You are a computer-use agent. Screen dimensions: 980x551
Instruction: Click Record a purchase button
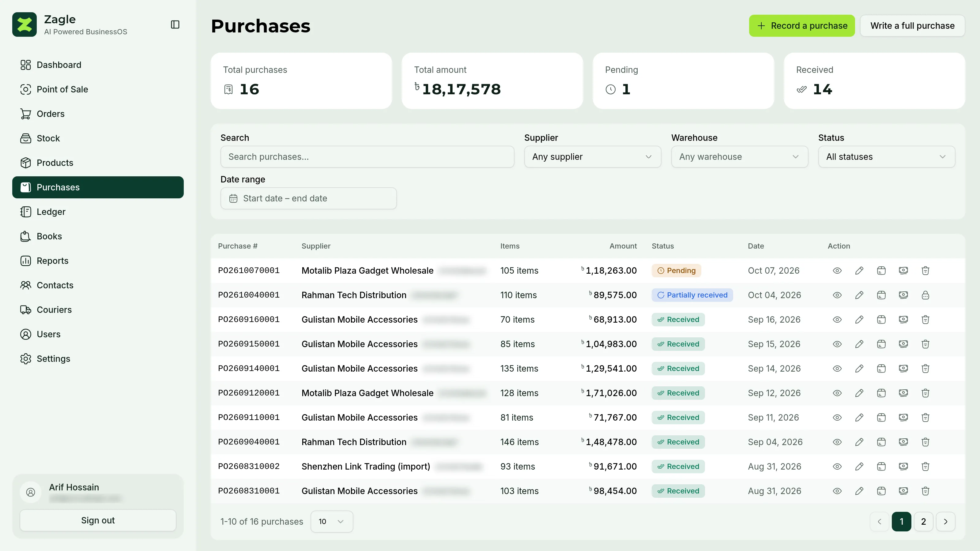coord(802,26)
